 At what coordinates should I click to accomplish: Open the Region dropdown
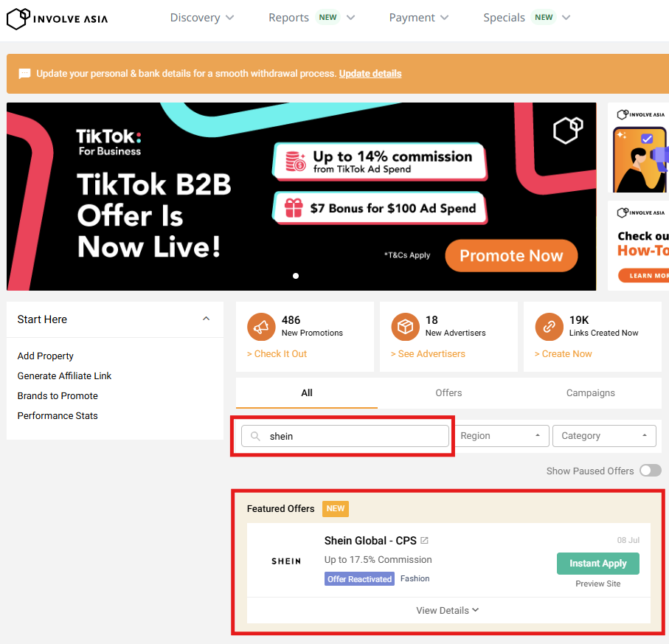point(501,436)
